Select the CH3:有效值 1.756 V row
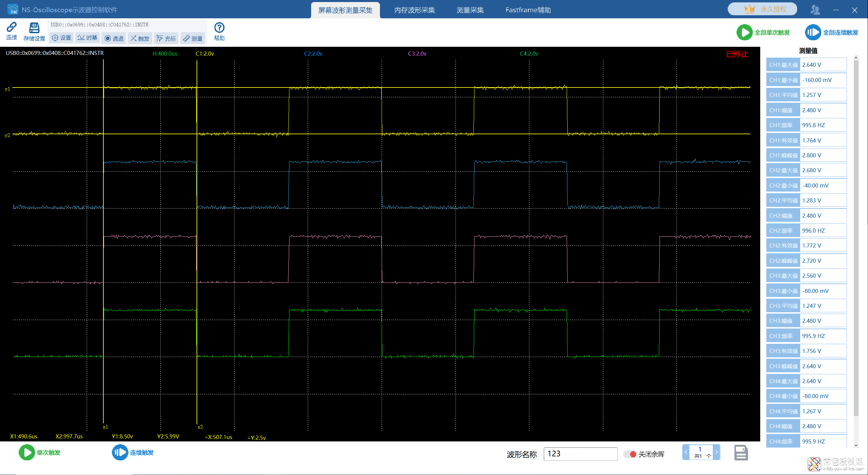 [x=806, y=351]
